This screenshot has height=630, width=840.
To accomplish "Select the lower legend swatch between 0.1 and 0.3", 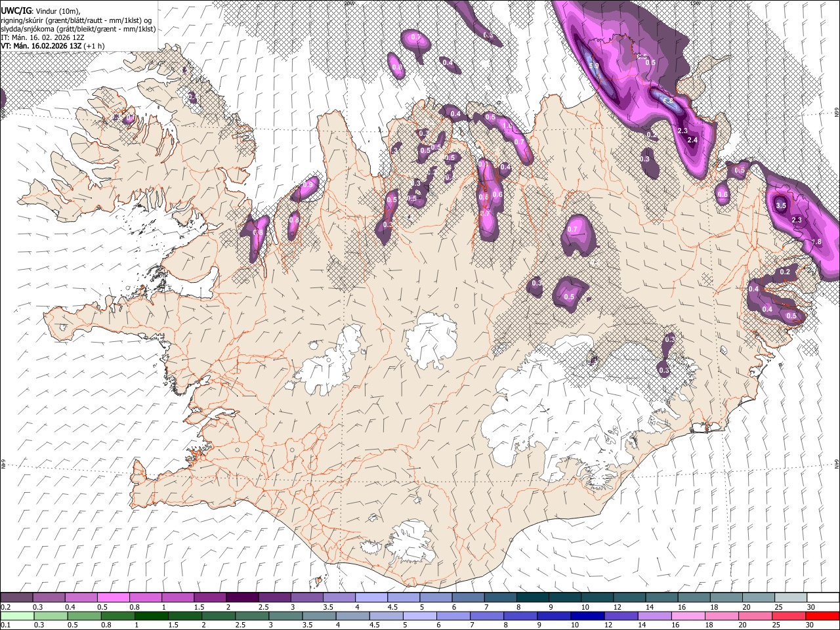I will pos(18,616).
